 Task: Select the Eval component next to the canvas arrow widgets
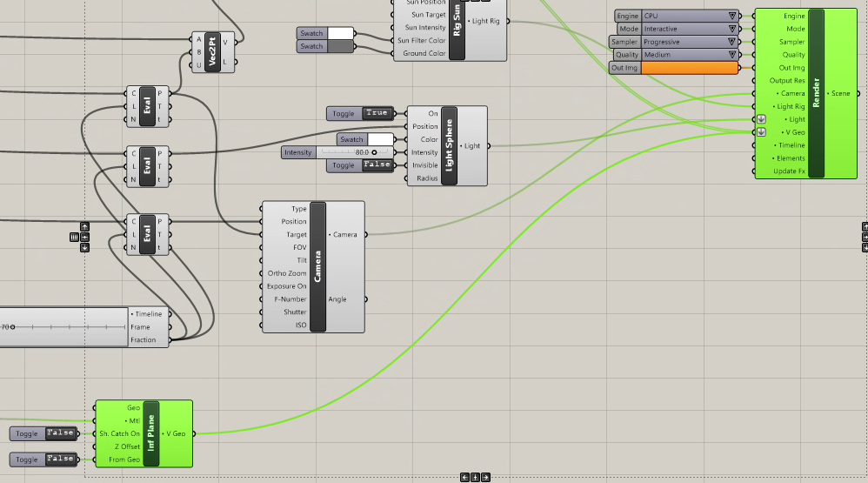pyautogui.click(x=147, y=234)
